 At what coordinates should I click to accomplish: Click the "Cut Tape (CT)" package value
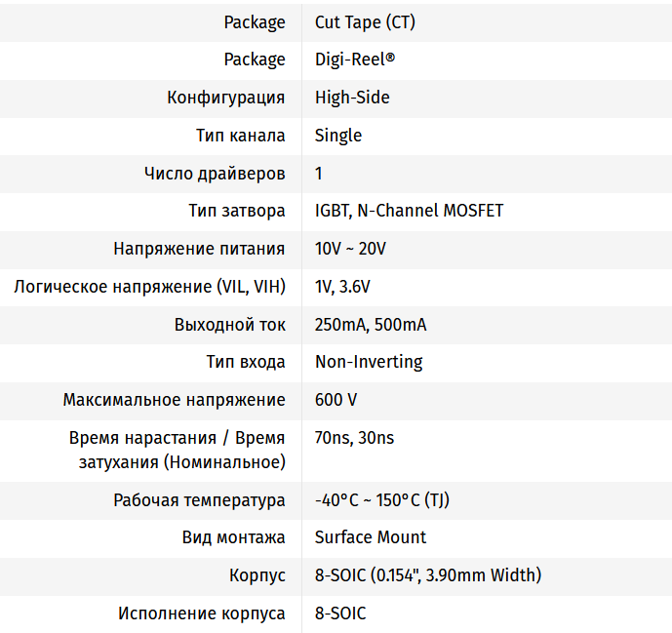(358, 21)
